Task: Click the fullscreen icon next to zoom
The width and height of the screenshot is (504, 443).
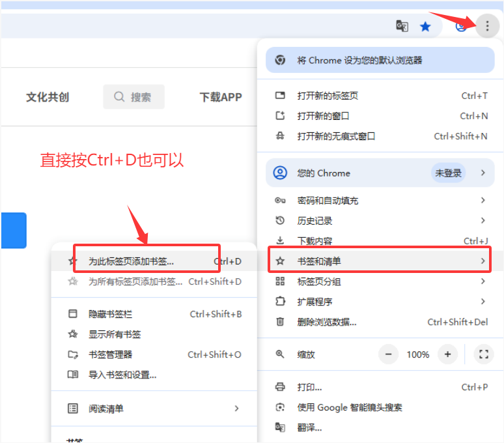Action: [483, 354]
